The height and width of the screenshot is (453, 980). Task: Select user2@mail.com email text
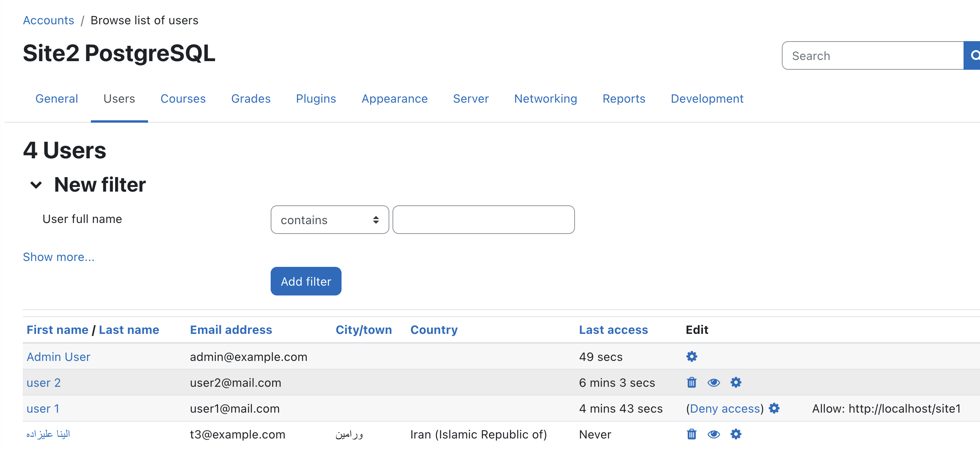236,382
